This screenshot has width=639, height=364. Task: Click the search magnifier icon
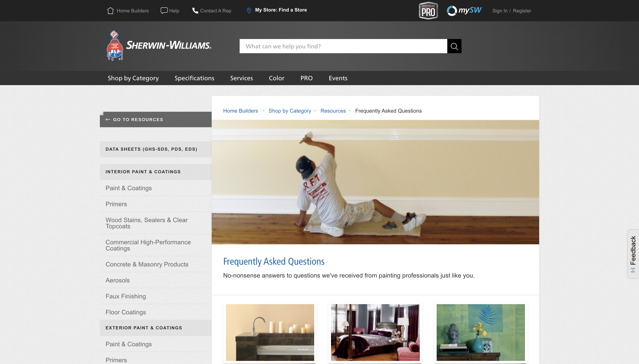coord(454,46)
